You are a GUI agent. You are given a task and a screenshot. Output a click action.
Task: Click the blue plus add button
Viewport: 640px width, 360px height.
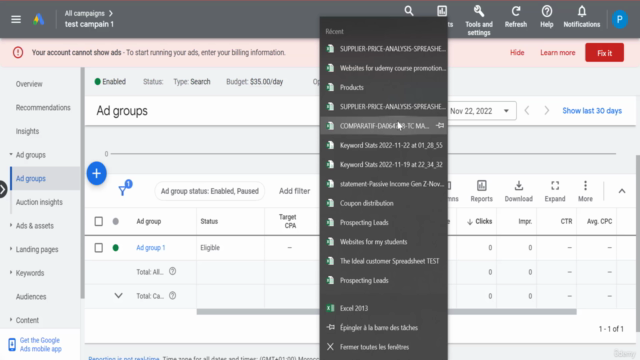pos(96,173)
